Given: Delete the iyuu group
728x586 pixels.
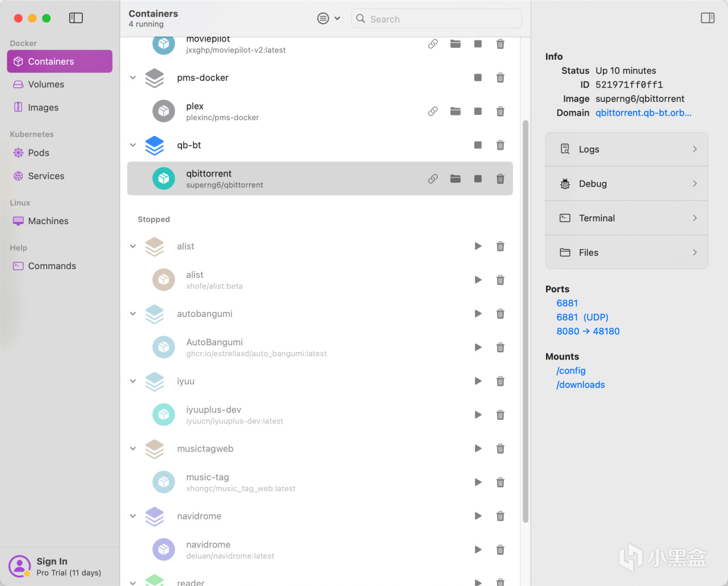Looking at the screenshot, I should tap(500, 381).
